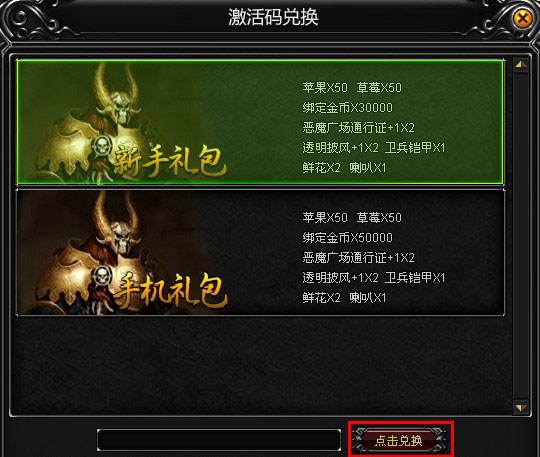Screen dimensions: 540x457
Task: Click the scroll up arrow
Action: 521,65
